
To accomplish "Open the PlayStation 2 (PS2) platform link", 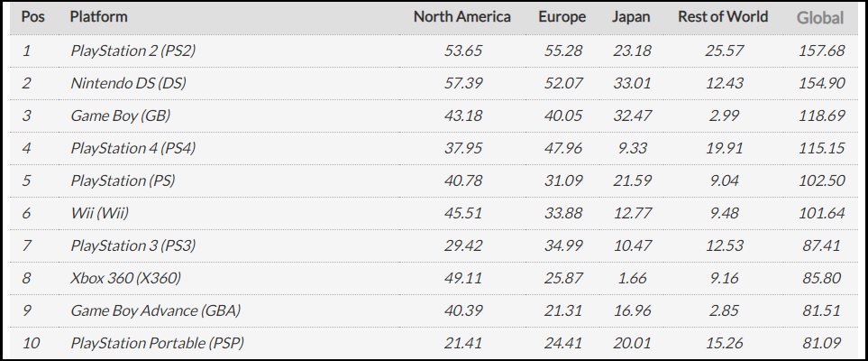I will point(132,51).
